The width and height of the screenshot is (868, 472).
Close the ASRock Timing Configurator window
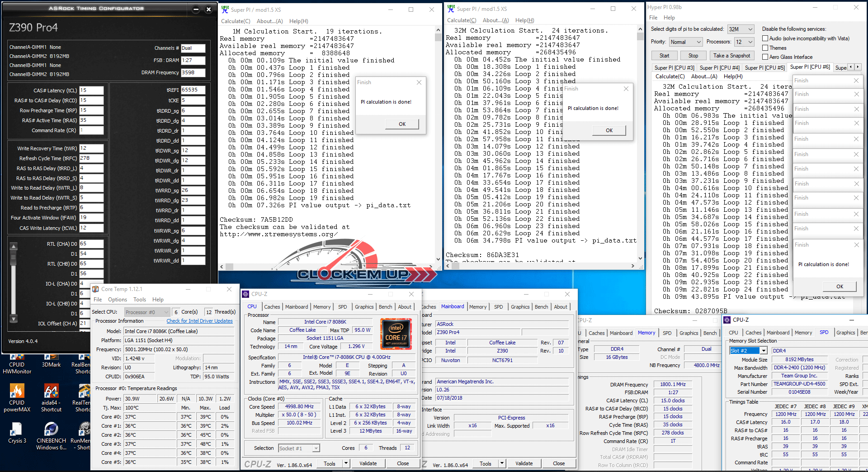coord(208,9)
